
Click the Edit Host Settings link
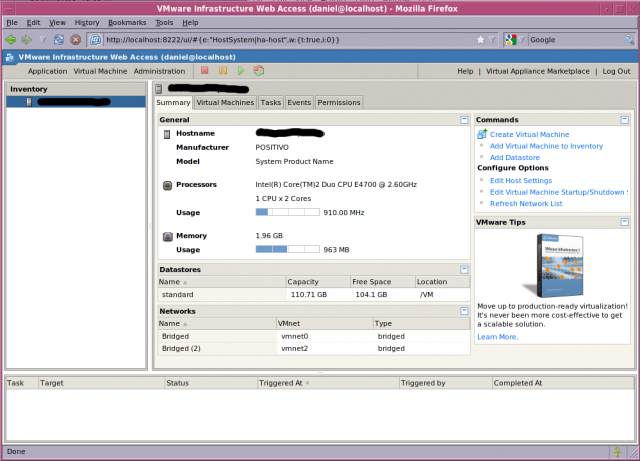pos(521,180)
